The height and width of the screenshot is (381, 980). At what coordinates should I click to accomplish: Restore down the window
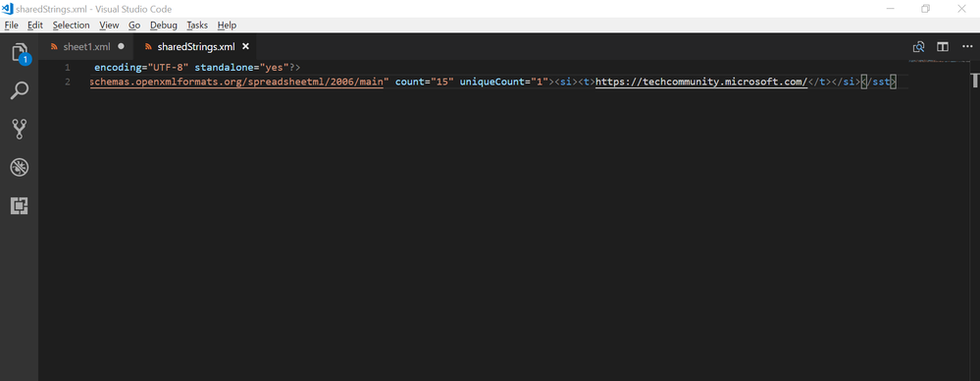[925, 9]
